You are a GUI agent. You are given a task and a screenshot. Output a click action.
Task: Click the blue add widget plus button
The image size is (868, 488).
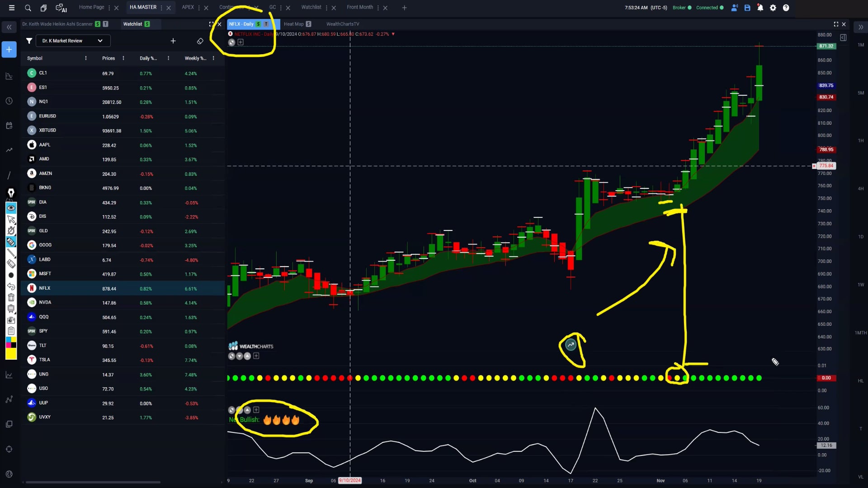tap(9, 49)
